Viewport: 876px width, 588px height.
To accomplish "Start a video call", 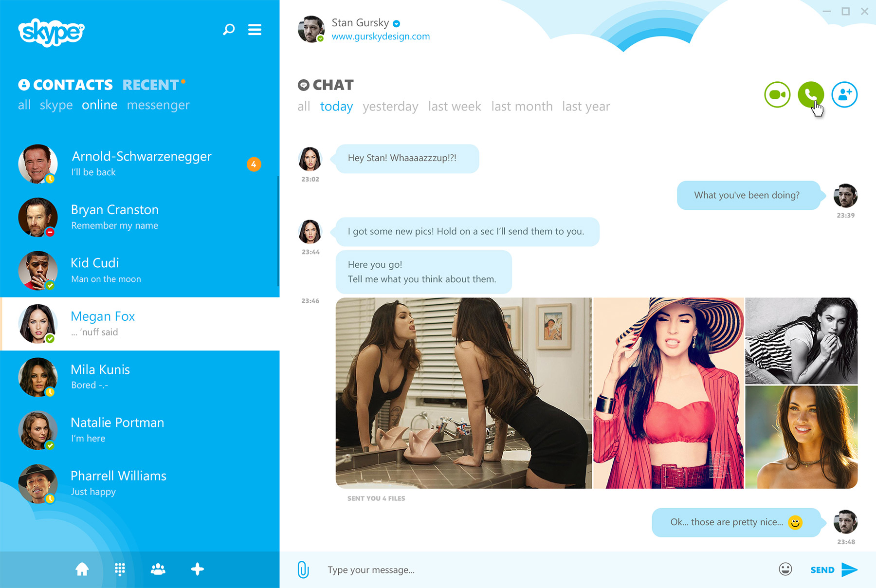I will (x=777, y=94).
